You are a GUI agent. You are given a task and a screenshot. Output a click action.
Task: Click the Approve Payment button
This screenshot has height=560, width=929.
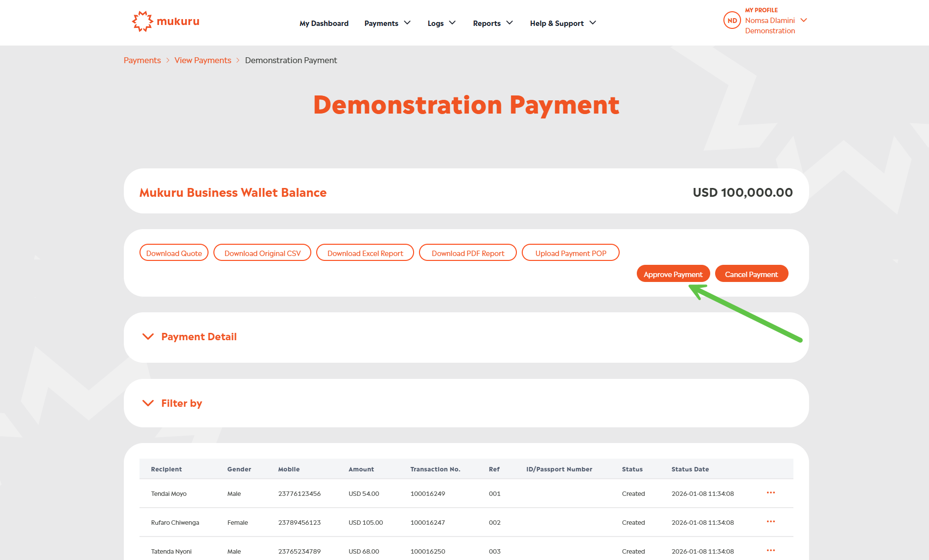673,274
